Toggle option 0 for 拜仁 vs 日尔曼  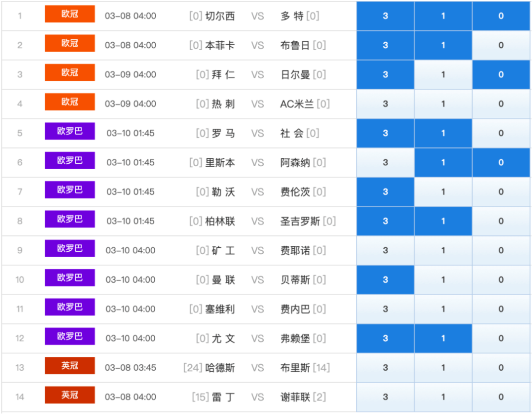[x=501, y=75]
